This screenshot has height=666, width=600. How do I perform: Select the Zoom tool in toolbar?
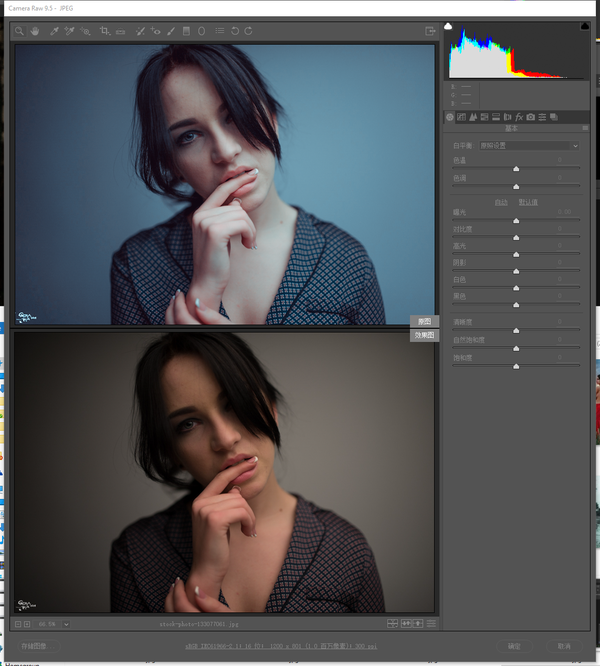point(19,31)
